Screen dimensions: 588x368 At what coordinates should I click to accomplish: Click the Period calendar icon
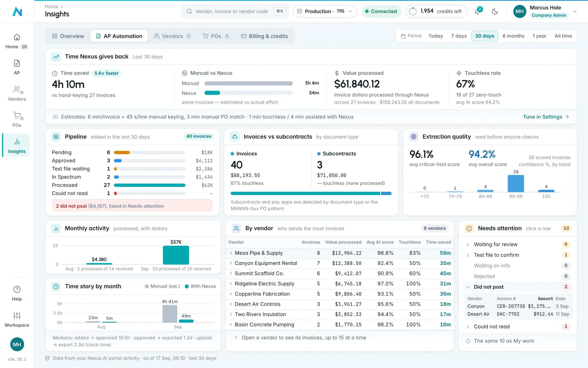[403, 36]
